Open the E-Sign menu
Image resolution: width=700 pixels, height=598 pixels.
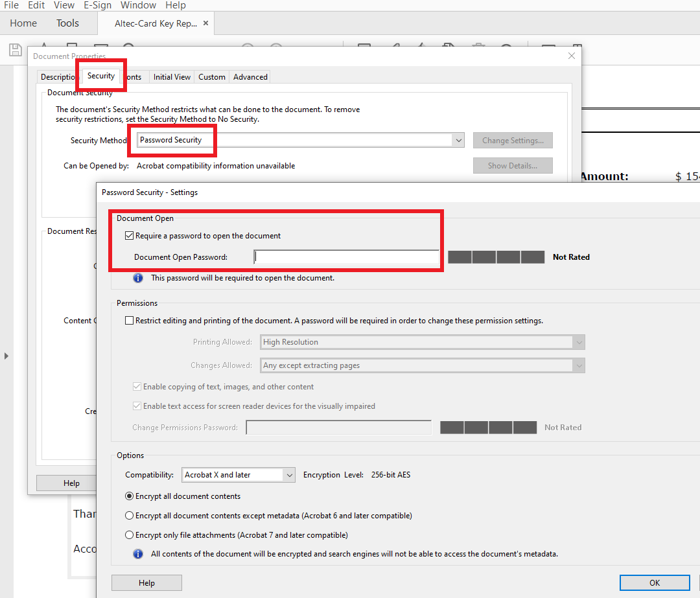(x=97, y=5)
